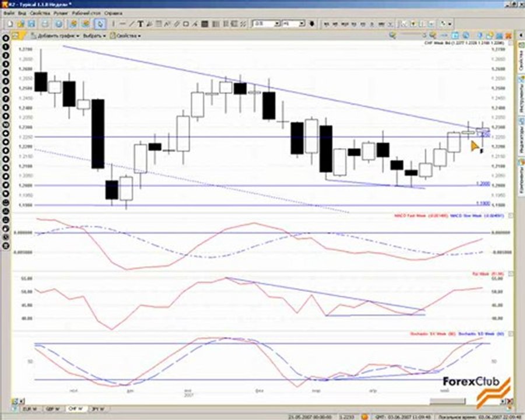525x420 pixels.
Task: Click the orange X icon above the chart
Action: [508, 35]
